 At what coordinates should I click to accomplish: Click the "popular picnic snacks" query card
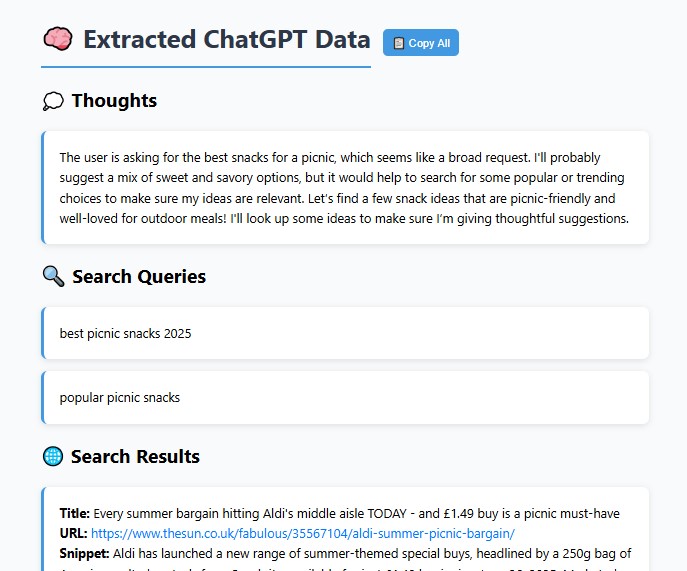click(346, 397)
